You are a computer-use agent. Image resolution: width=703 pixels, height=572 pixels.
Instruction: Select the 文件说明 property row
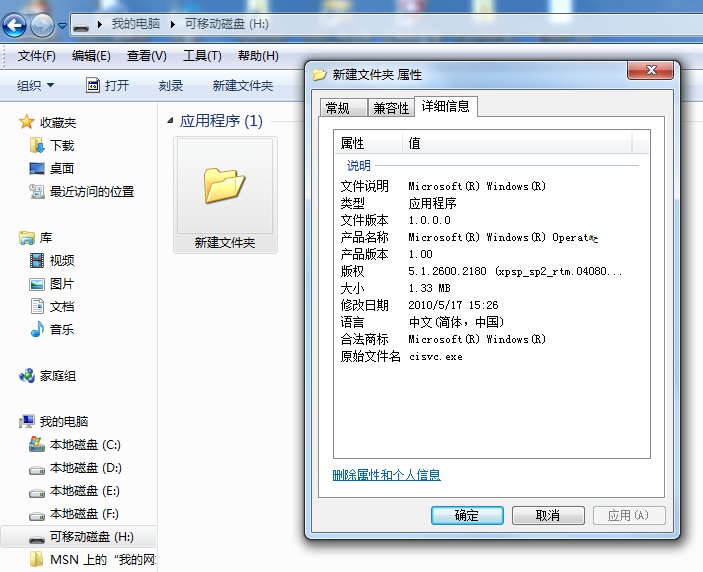(492, 186)
